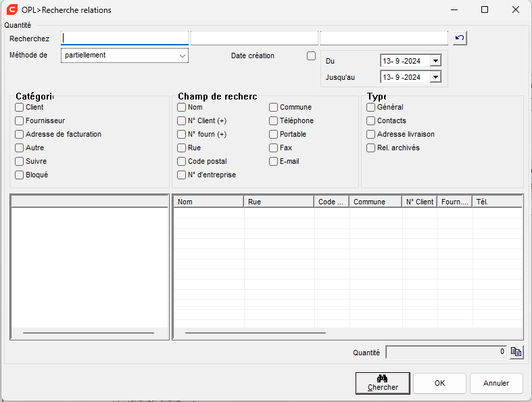
Task: Enable Adresse de facturation checkbox
Action: coord(20,135)
